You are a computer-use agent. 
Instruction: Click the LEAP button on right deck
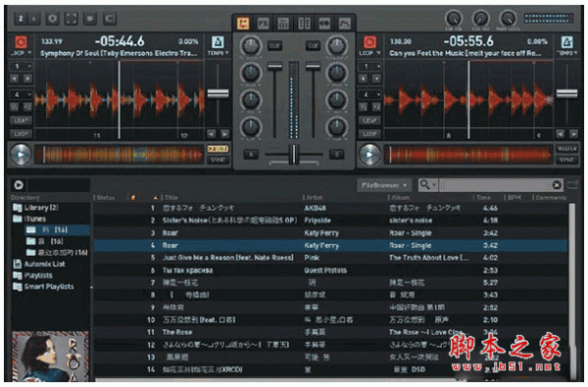(x=369, y=121)
